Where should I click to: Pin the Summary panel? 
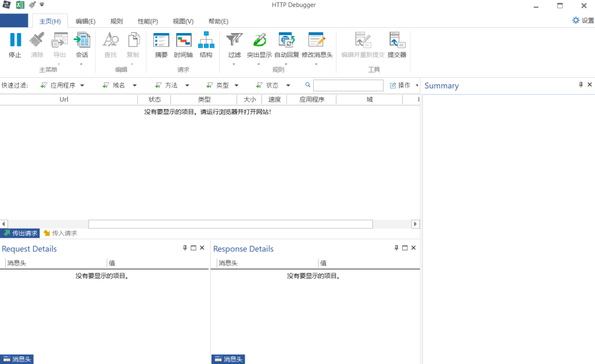(x=580, y=85)
